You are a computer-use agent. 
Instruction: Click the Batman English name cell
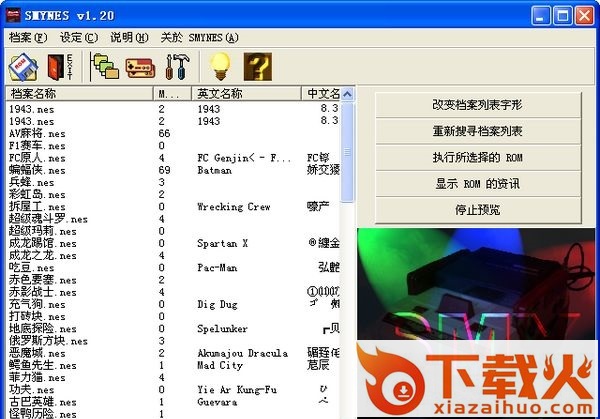click(x=215, y=170)
